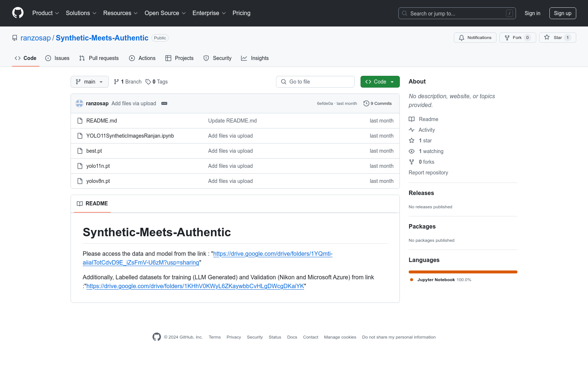This screenshot has width=588, height=368.
Task: Click the Update README.md commit message
Action: pyautogui.click(x=233, y=121)
